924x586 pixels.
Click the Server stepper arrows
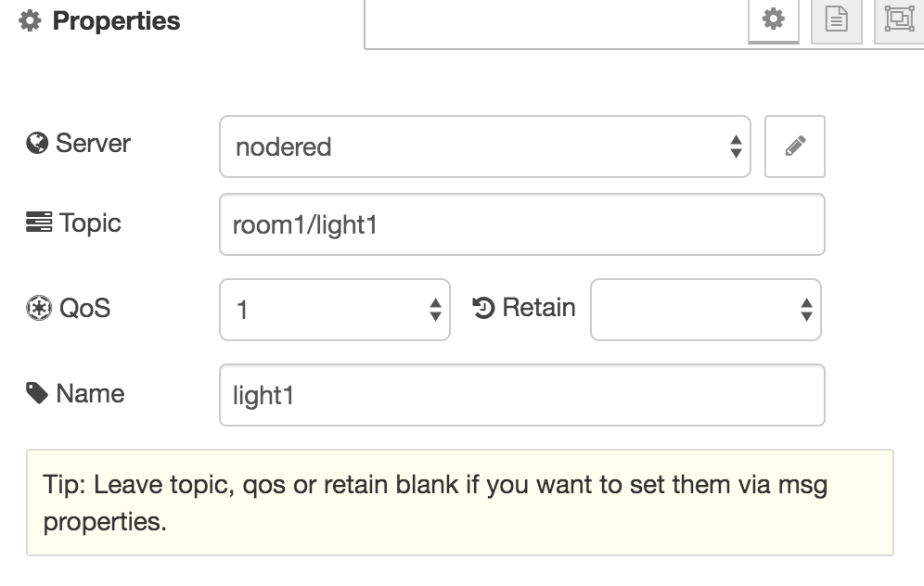pyautogui.click(x=736, y=146)
